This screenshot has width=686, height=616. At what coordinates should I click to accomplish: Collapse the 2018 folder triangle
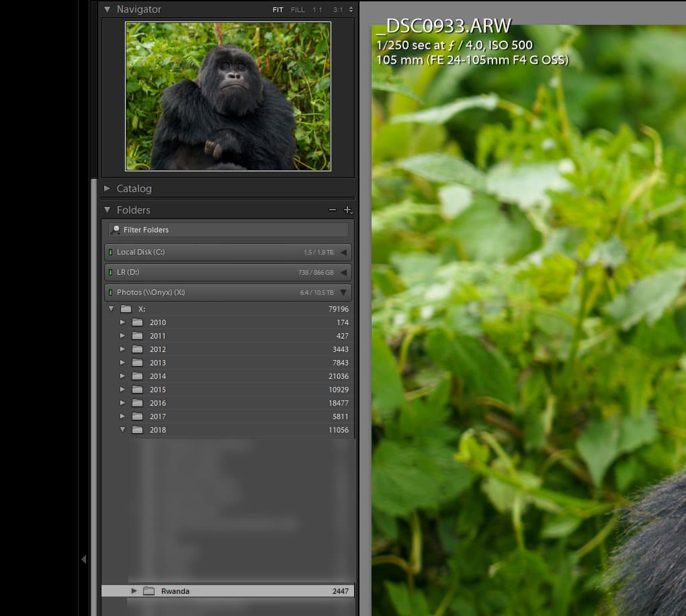coord(122,430)
